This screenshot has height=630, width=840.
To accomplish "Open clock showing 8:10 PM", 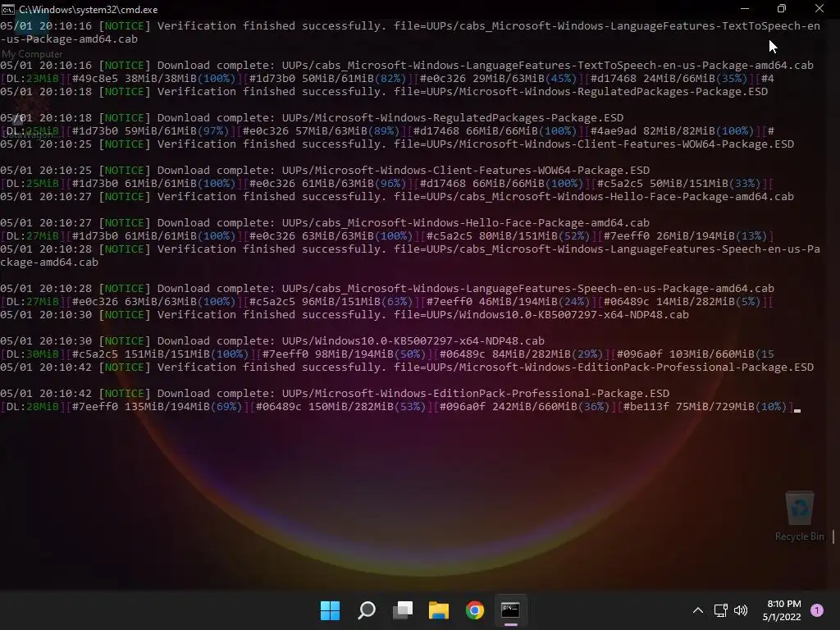I will [783, 604].
